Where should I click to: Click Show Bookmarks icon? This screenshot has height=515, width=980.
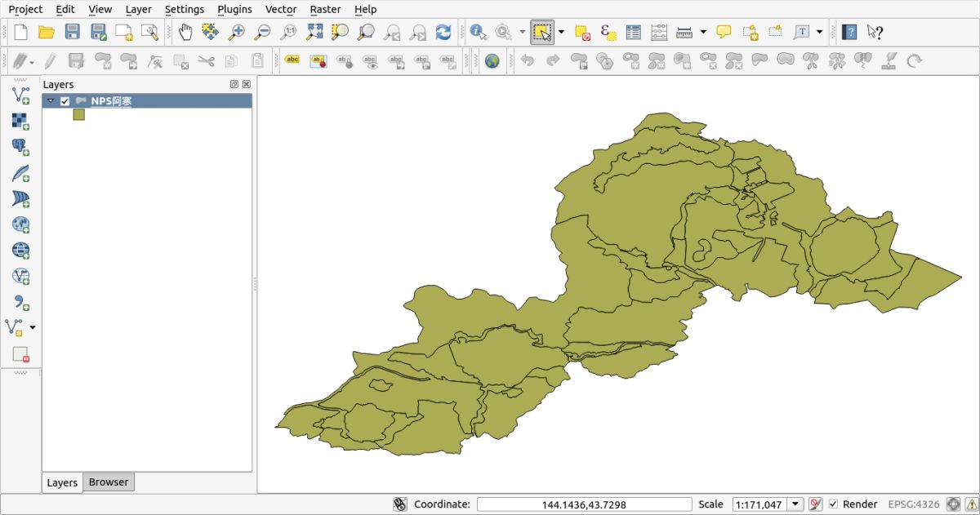point(776,32)
